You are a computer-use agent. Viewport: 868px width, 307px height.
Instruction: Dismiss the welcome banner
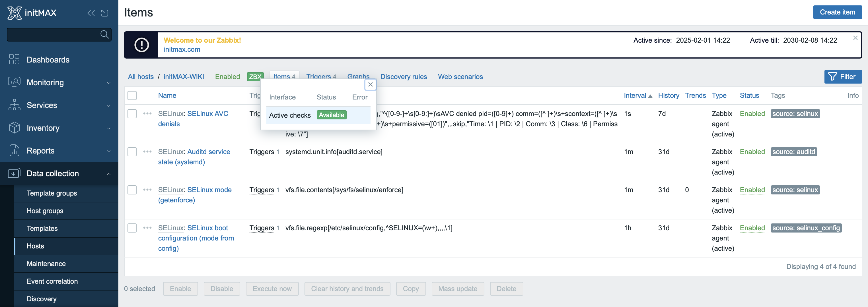point(855,38)
